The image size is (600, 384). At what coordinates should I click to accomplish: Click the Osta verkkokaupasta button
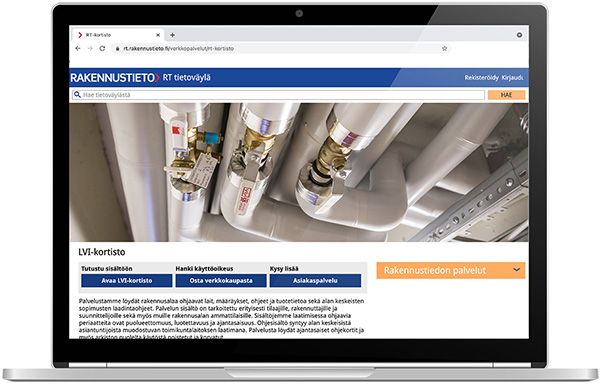click(221, 280)
